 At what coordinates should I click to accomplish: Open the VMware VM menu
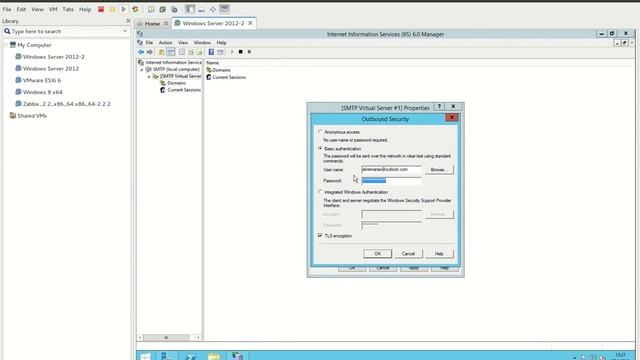pyautogui.click(x=53, y=9)
